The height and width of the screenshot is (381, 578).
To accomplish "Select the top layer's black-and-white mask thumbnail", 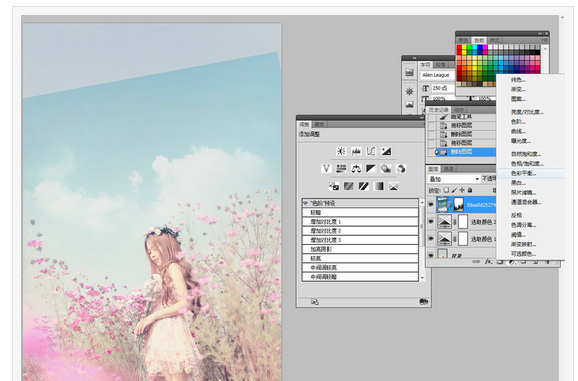I will click(459, 205).
